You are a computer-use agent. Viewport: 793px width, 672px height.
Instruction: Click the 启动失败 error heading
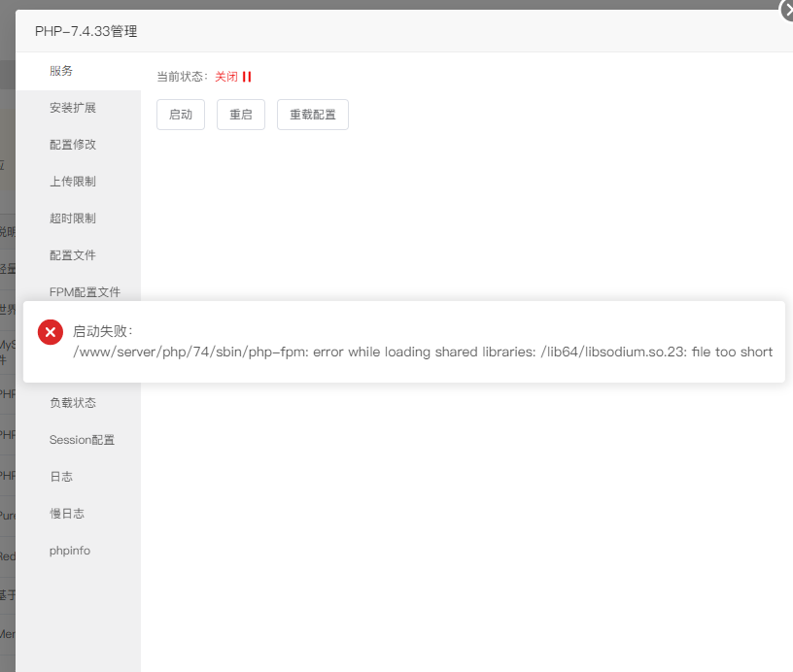click(103, 331)
